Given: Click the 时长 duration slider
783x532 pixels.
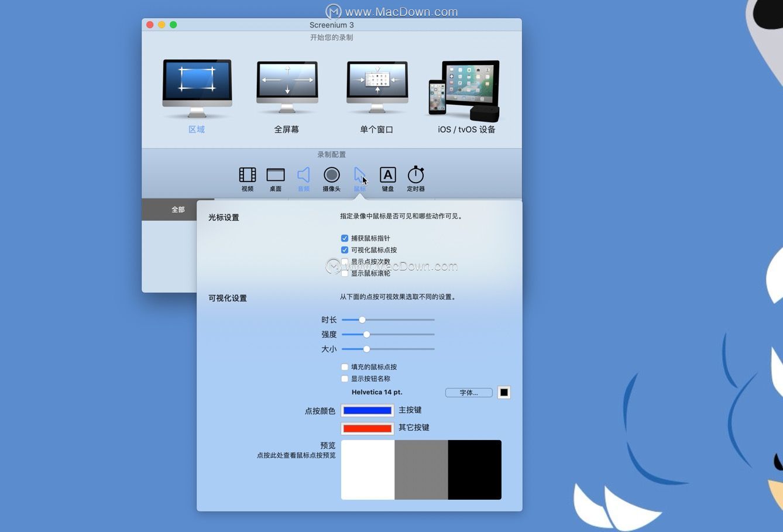Looking at the screenshot, I should point(388,320).
